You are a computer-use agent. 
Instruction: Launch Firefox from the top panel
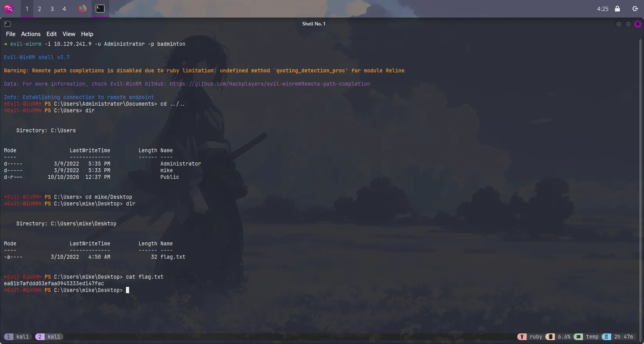point(83,8)
